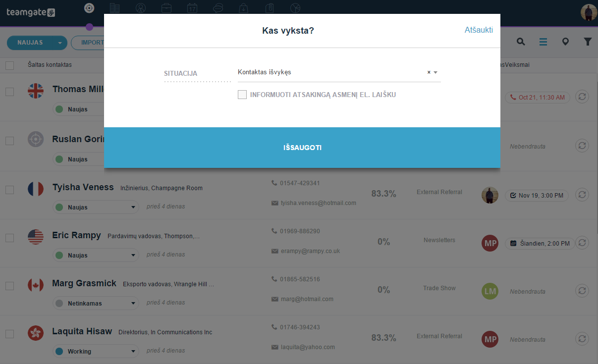Screen dimensions: 598x364
Task: Click the IŠSAUGOTI save button
Action: coord(302,148)
